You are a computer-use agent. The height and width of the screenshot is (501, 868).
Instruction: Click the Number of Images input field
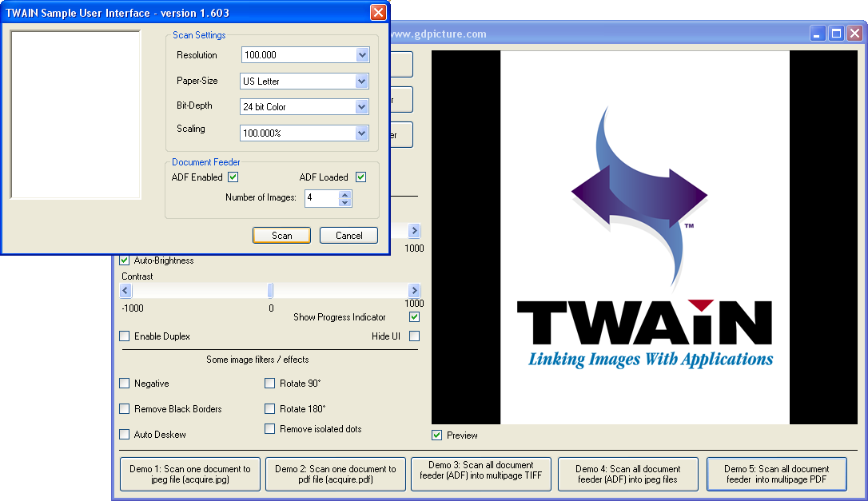tap(321, 197)
